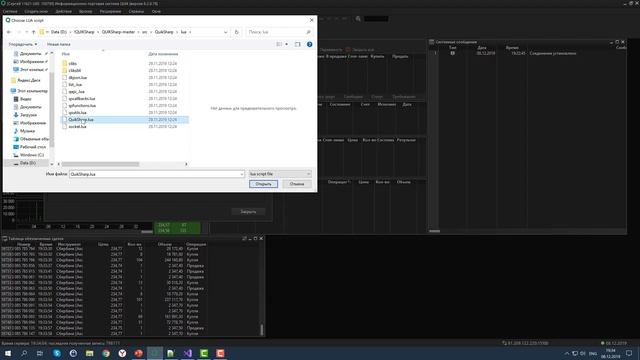
Task: Sort by Дата изменения column header
Action: 163,54
